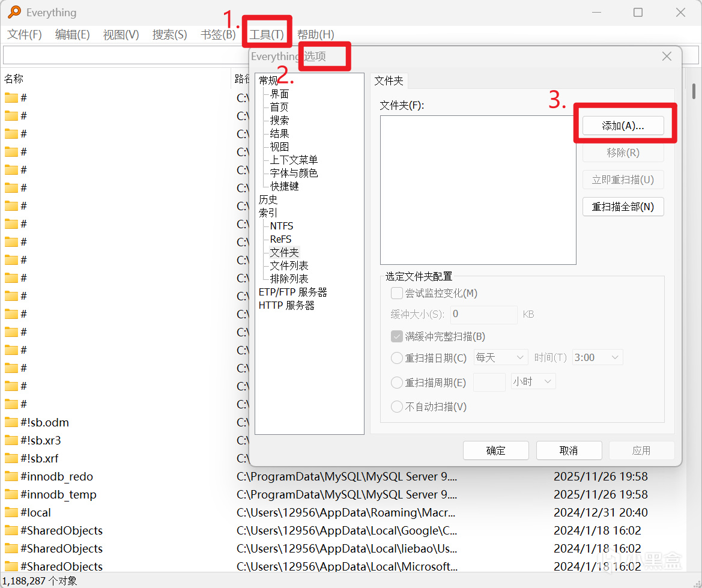Open the 文件(F) menu
Image resolution: width=702 pixels, height=588 pixels.
pyautogui.click(x=25, y=34)
